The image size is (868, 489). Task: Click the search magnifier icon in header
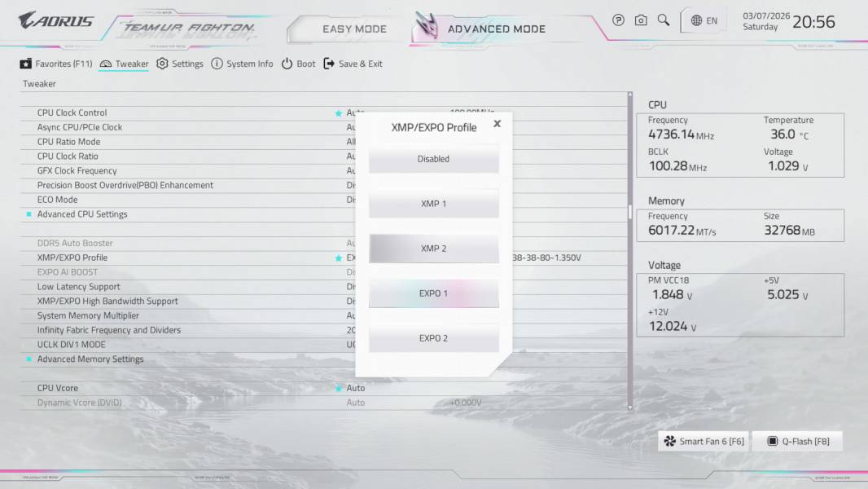coord(664,20)
